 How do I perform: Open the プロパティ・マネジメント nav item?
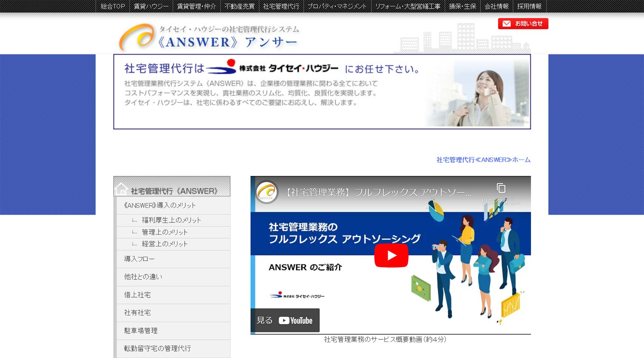coord(337,6)
